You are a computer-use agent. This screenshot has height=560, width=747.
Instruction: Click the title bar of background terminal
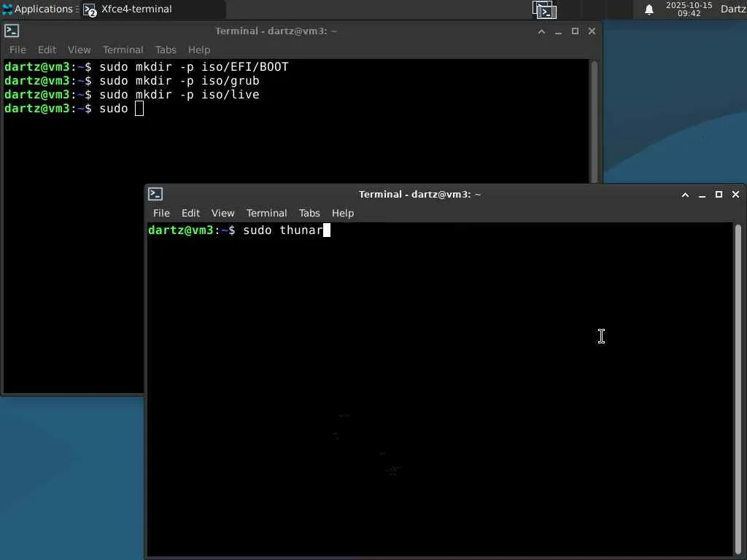coord(276,31)
